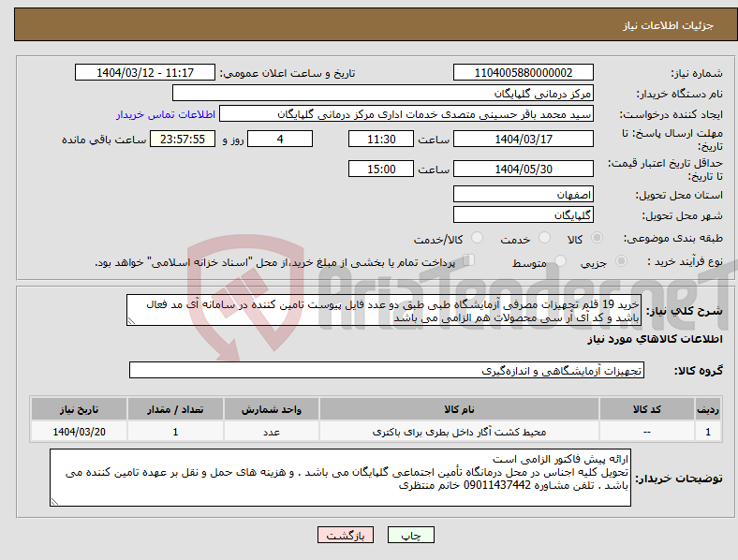Click the شرح کلی نیاز text area

tap(384, 310)
